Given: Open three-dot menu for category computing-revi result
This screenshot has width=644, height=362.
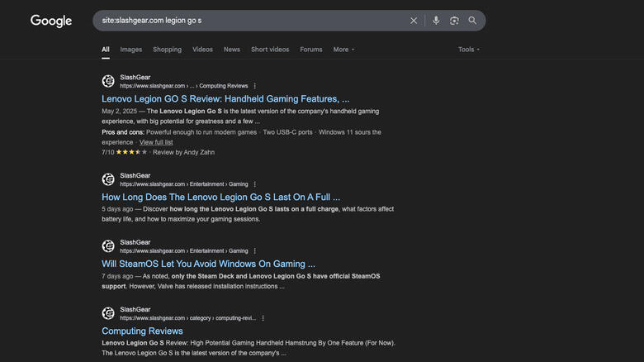Looking at the screenshot, I should (263, 318).
